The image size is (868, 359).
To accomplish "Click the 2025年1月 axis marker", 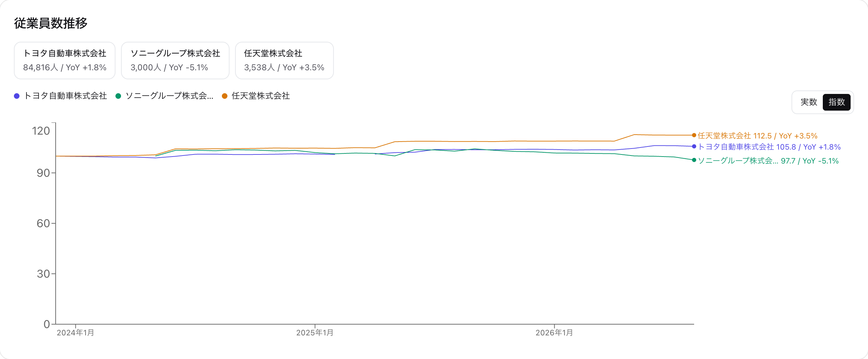I will pyautogui.click(x=315, y=333).
